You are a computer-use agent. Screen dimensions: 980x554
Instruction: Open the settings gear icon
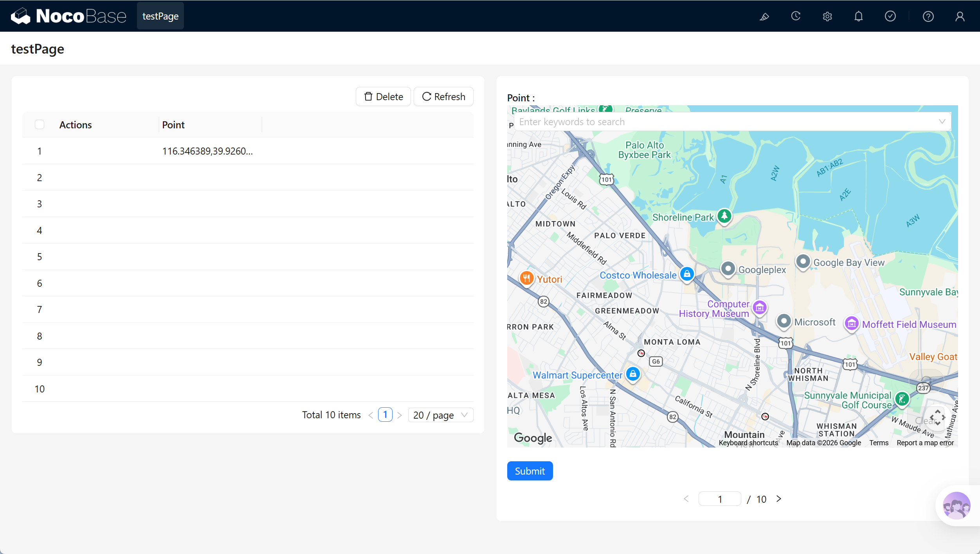827,16
